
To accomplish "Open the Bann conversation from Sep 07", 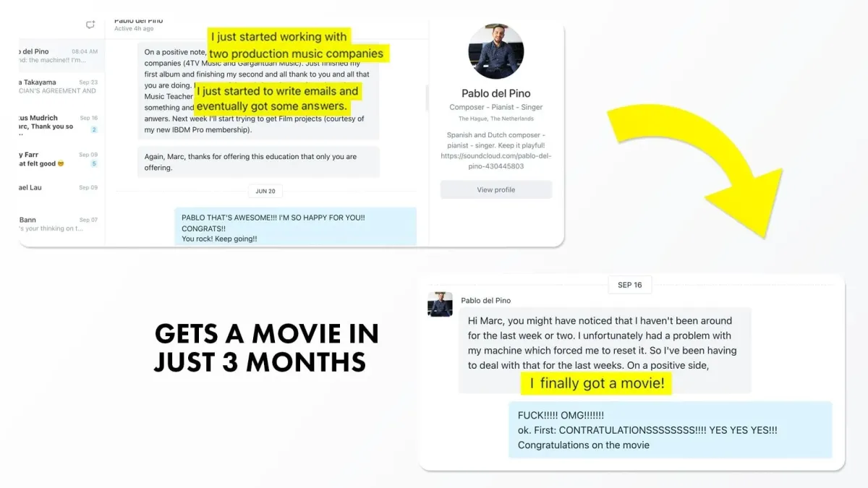I will [x=61, y=224].
